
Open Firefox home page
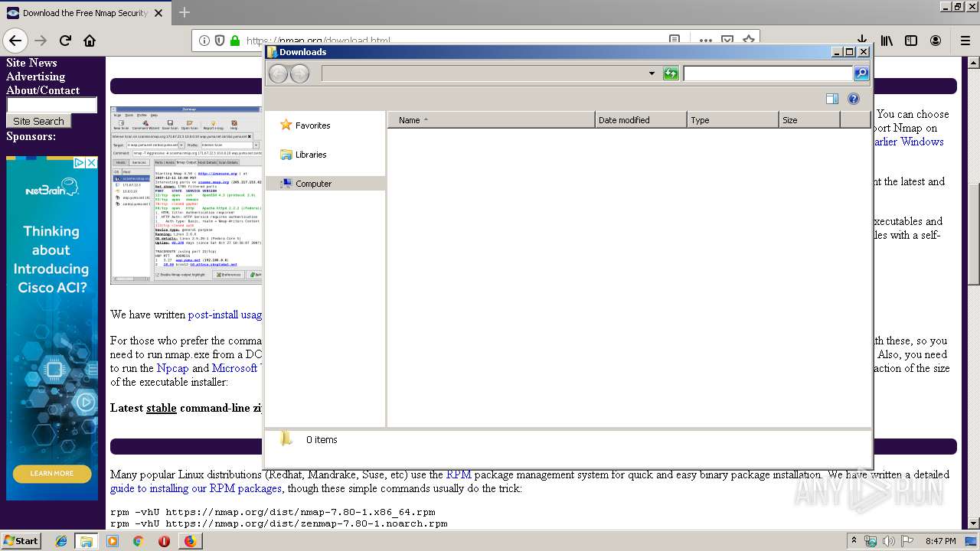click(90, 41)
